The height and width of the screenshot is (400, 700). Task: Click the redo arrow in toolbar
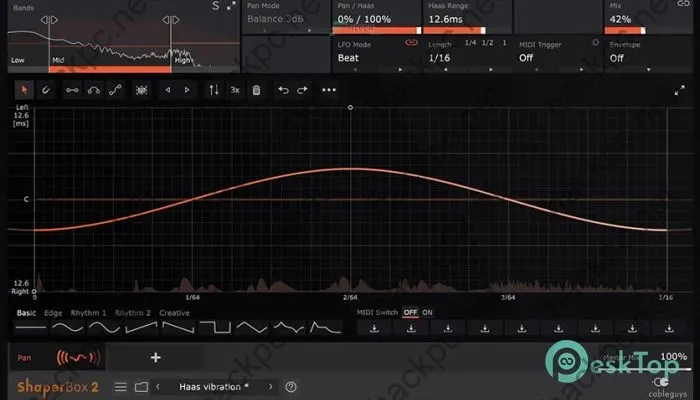point(302,90)
